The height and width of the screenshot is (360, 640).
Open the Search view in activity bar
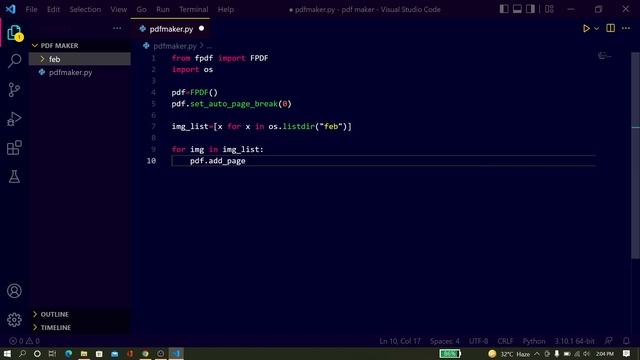14,61
